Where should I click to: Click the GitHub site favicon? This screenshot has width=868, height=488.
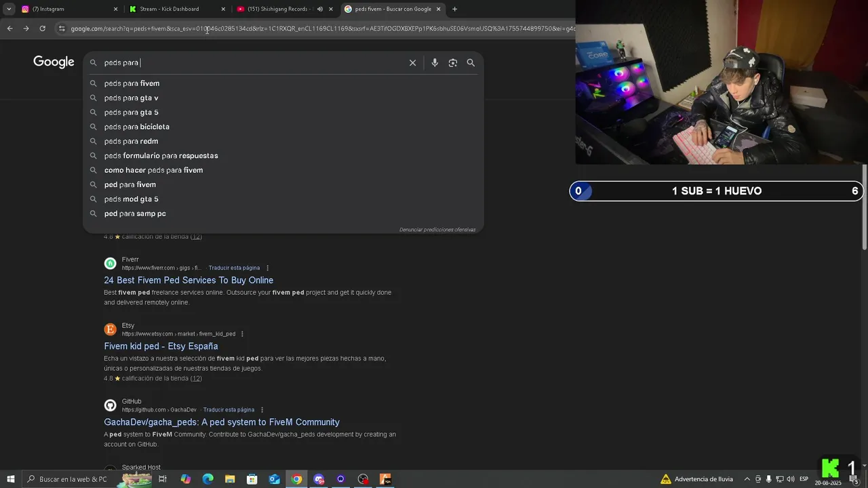click(x=110, y=405)
